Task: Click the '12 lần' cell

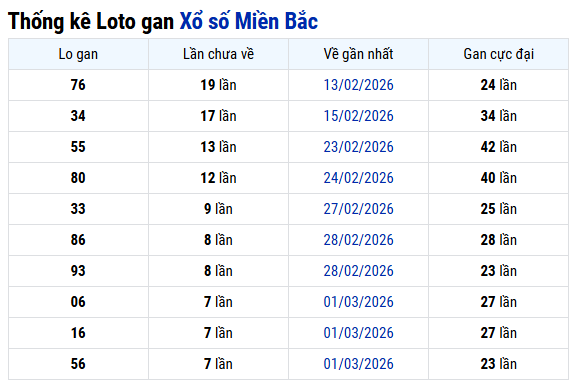Action: (x=219, y=178)
